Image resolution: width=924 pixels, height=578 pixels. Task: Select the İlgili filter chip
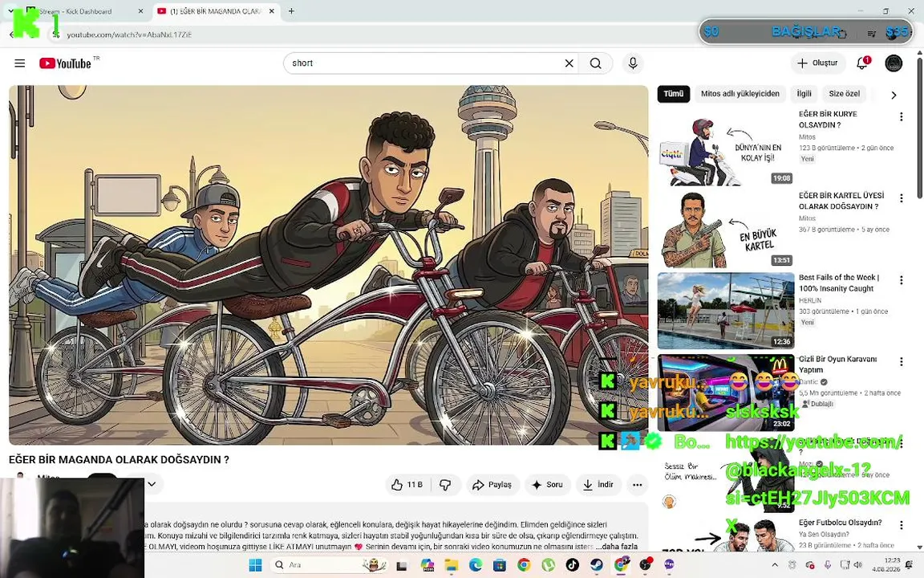click(x=804, y=94)
